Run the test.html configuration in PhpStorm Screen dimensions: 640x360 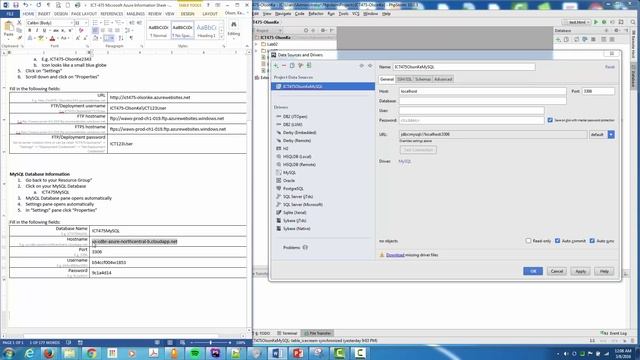pos(596,22)
